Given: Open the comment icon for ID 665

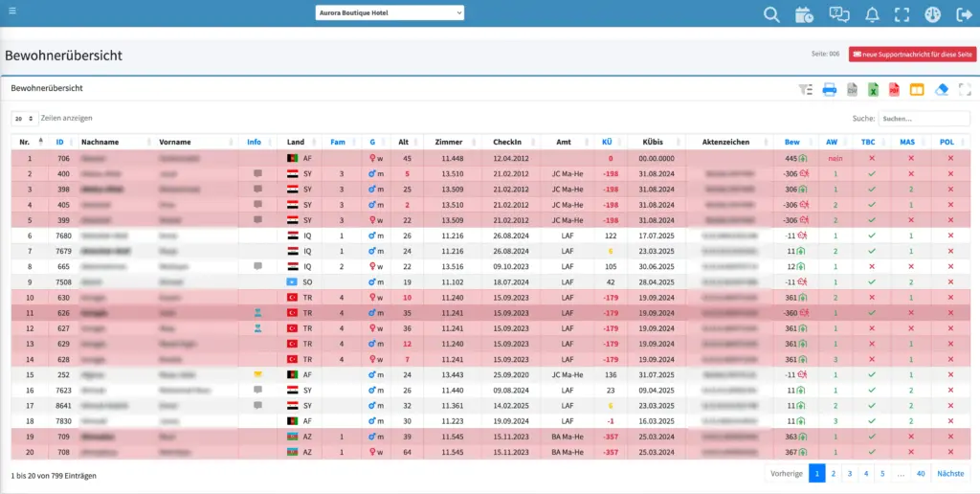Looking at the screenshot, I should (x=257, y=266).
